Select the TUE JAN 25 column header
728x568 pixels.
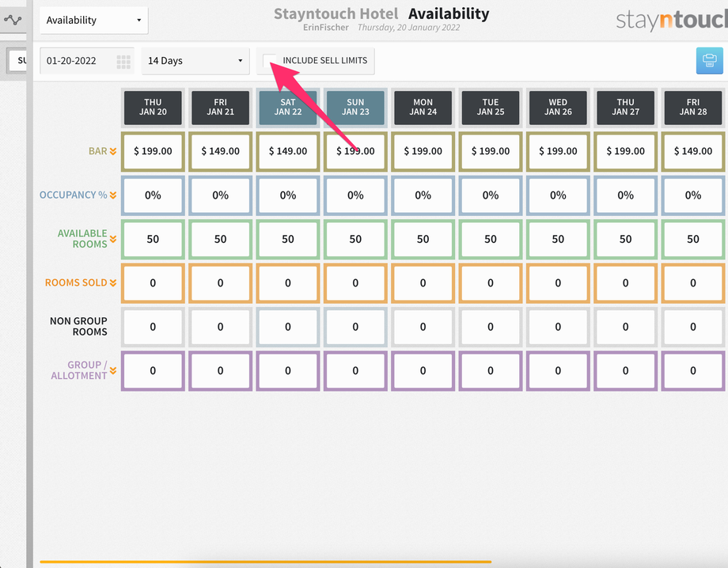coord(491,108)
